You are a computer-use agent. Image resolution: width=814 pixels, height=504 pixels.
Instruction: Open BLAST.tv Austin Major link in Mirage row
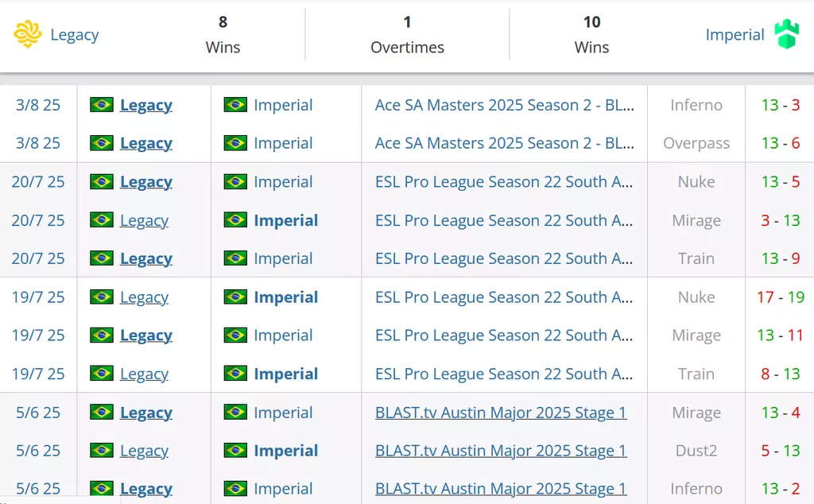[x=501, y=412]
